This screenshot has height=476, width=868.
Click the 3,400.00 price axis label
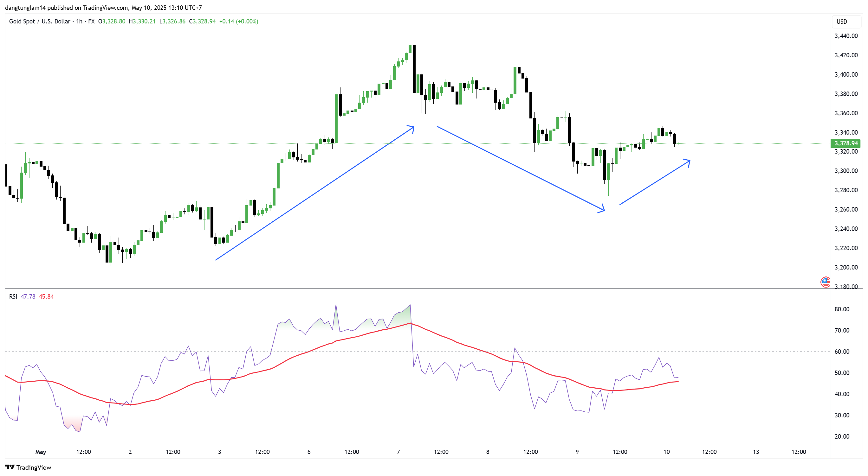tap(846, 74)
